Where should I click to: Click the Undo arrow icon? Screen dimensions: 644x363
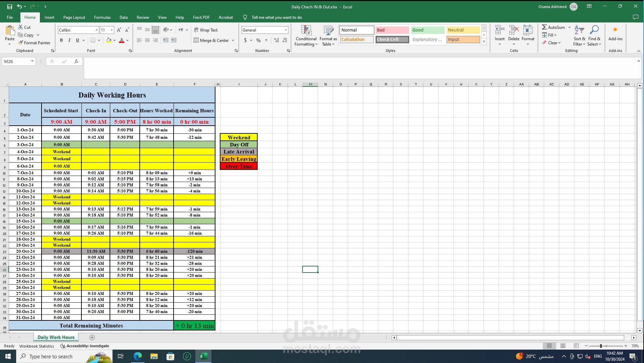click(19, 6)
